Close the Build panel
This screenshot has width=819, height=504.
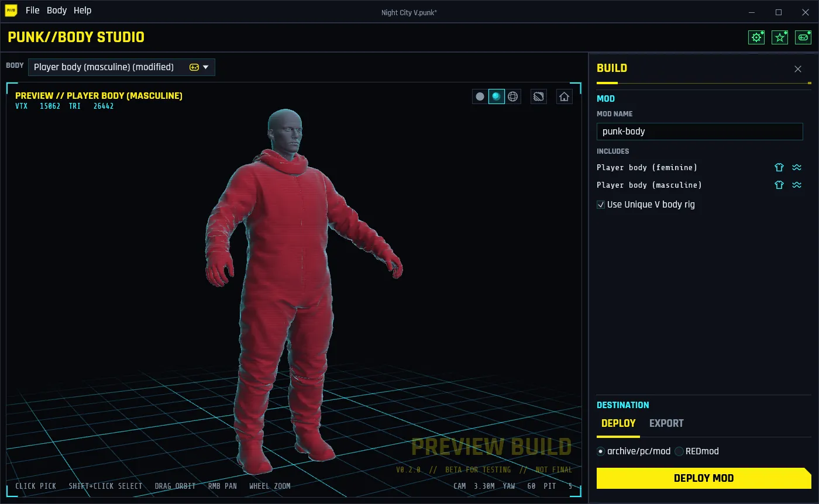tap(798, 69)
